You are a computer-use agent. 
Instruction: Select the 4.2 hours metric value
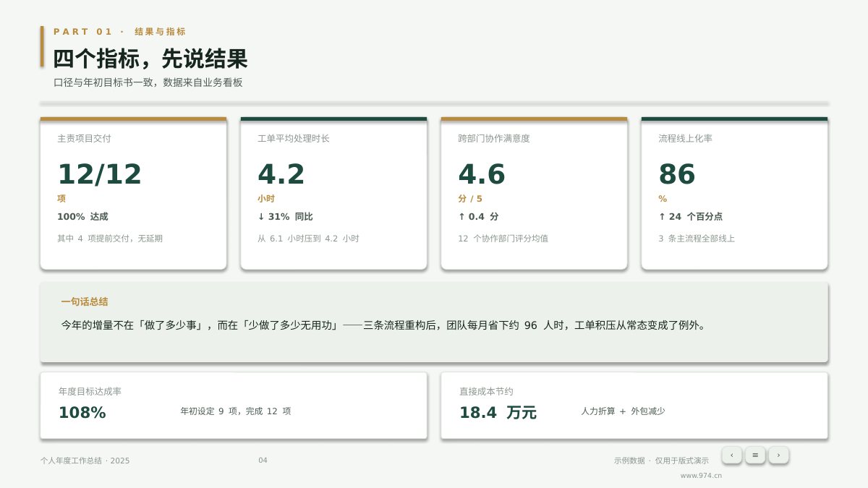click(x=281, y=174)
